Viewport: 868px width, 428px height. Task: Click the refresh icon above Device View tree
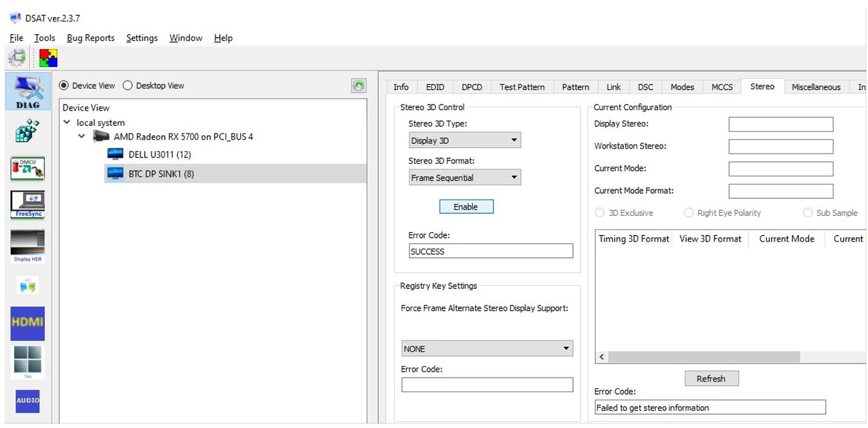(358, 86)
